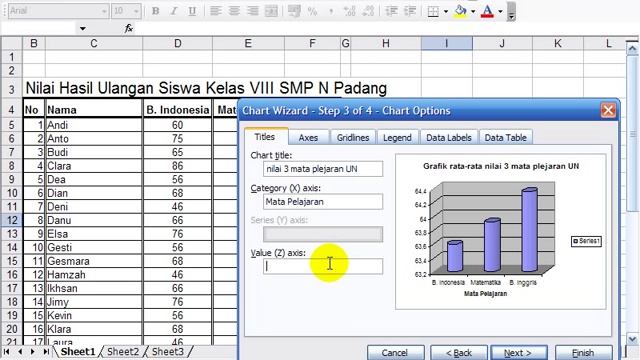Open font color dropdown arrow

click(500, 11)
